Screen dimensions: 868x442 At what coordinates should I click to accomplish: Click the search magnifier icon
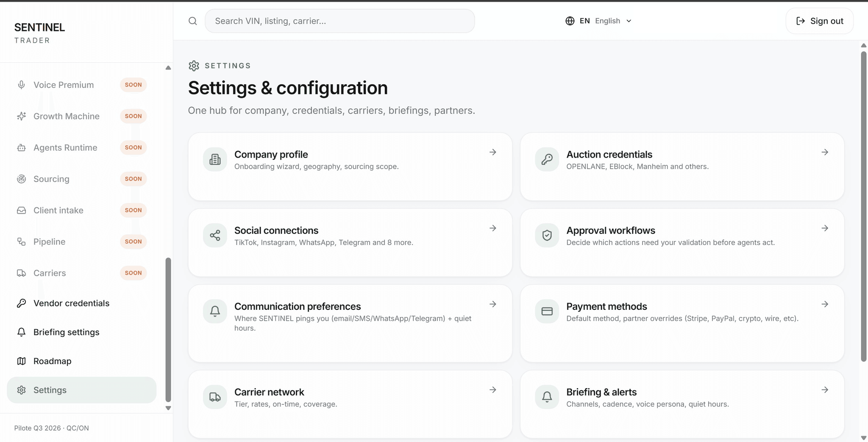[193, 21]
